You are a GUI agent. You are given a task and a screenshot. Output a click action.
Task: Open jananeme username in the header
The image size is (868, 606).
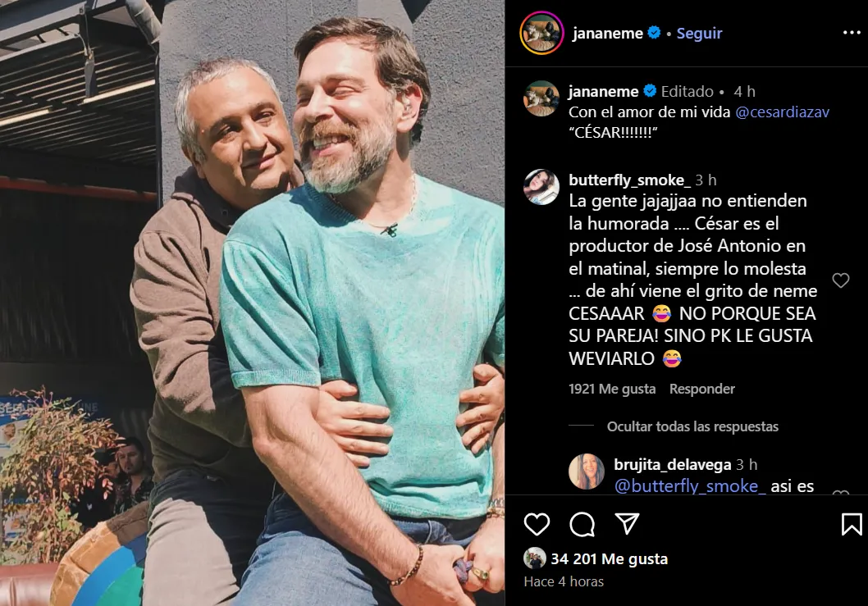pyautogui.click(x=607, y=33)
